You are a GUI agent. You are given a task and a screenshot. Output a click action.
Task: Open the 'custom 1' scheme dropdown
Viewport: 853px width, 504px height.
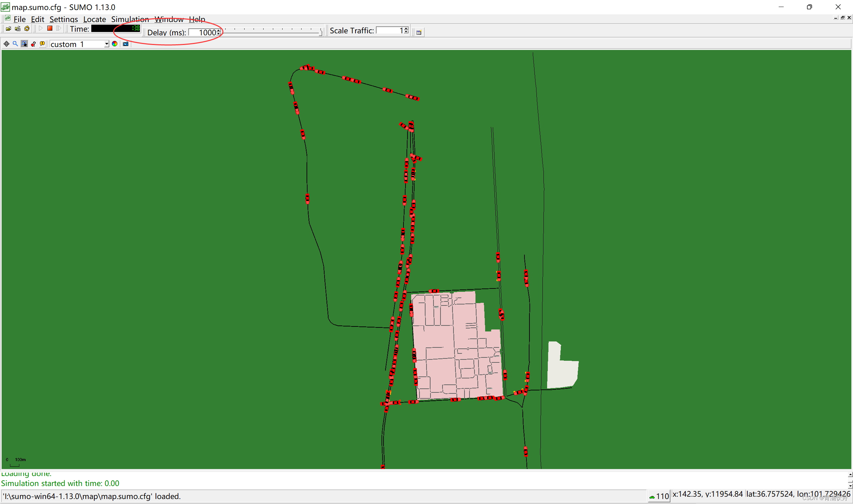pyautogui.click(x=106, y=44)
